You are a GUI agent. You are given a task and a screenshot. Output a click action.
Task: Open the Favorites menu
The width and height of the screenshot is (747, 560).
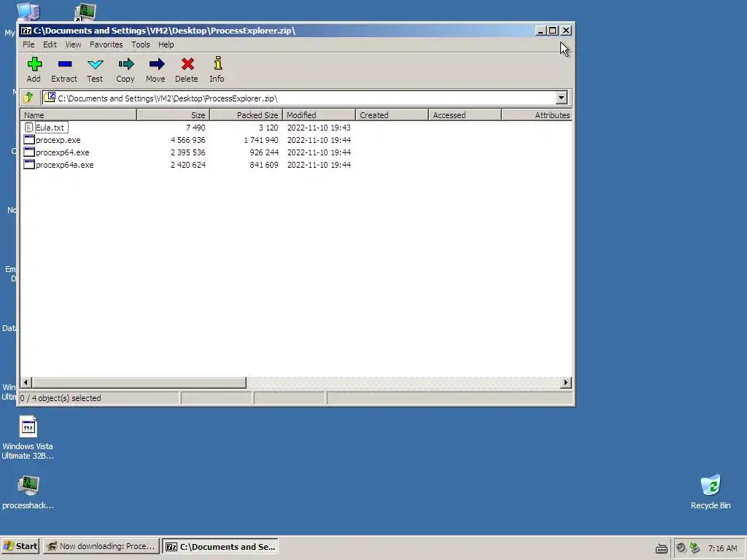click(x=106, y=44)
